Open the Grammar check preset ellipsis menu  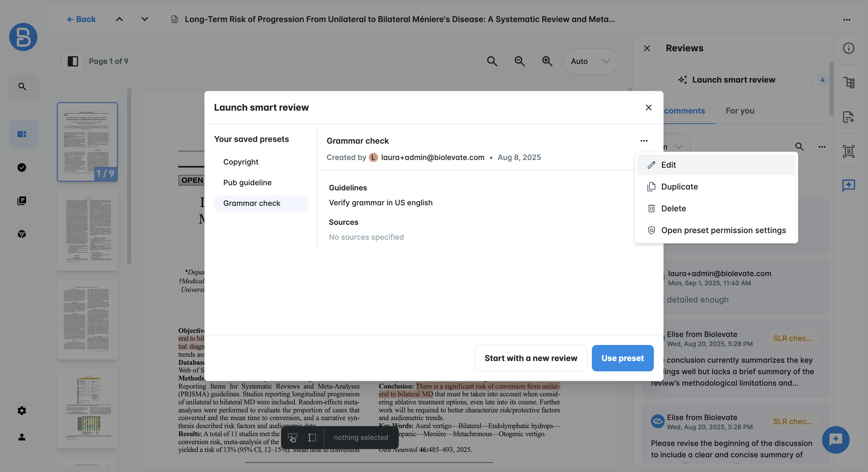(644, 141)
